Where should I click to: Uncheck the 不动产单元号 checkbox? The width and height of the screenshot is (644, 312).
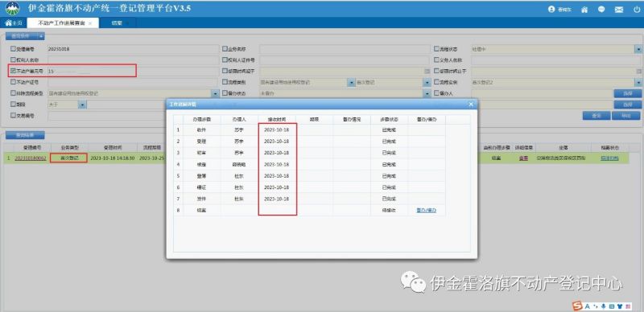(x=13, y=71)
